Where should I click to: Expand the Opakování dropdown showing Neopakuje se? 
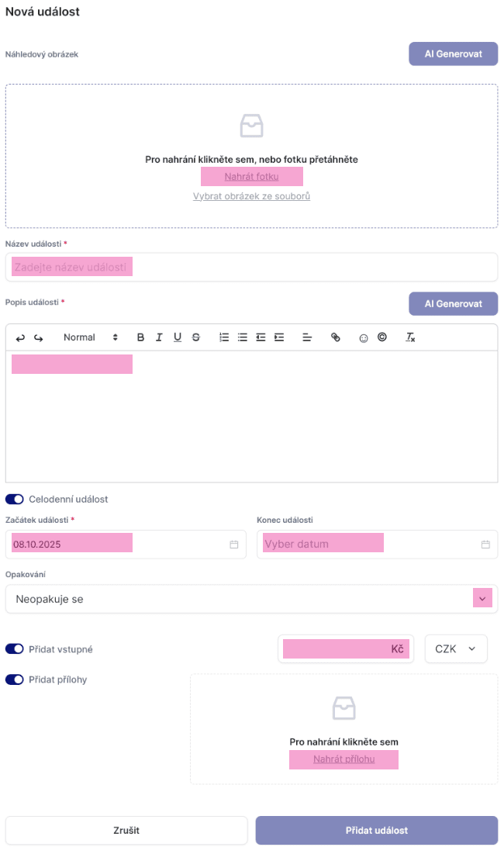coord(482,599)
